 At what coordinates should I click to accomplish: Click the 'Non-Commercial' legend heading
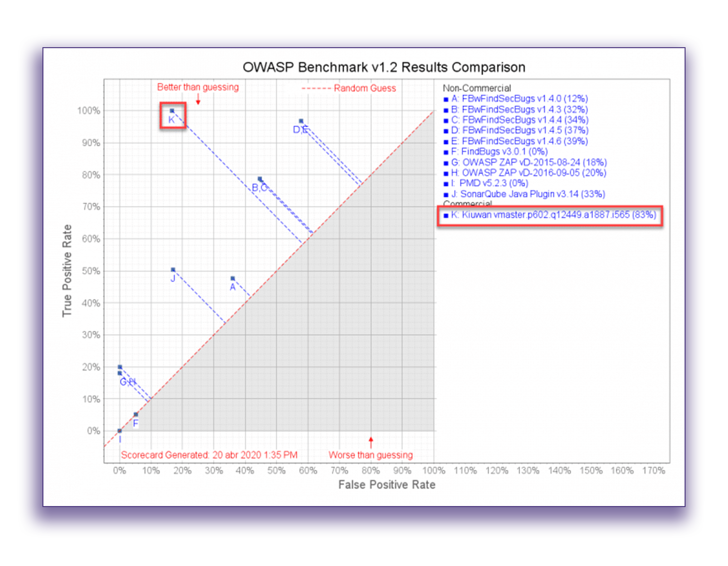click(477, 88)
